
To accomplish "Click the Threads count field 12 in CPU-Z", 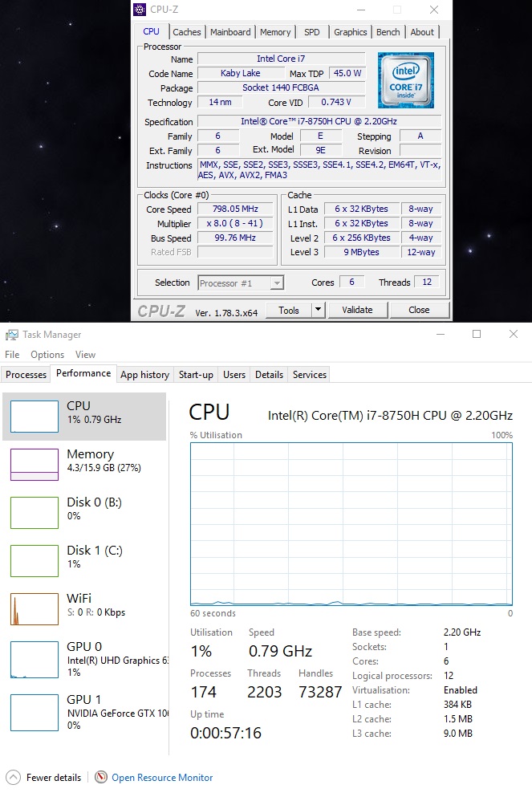I will [428, 282].
